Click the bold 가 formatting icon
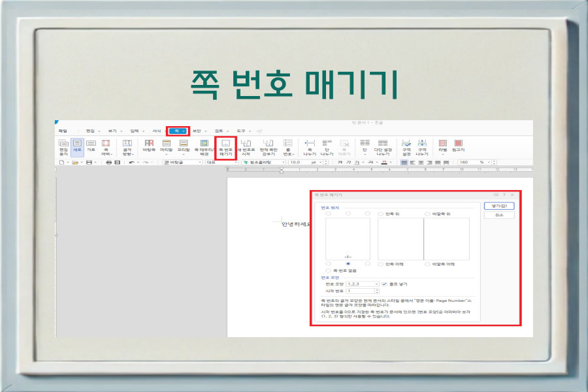The width and height of the screenshot is (588, 392). 340,163
